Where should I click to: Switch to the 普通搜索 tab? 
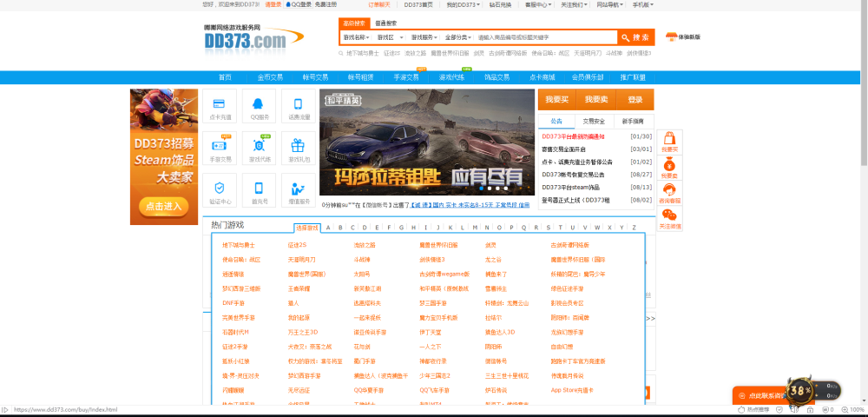click(x=385, y=23)
